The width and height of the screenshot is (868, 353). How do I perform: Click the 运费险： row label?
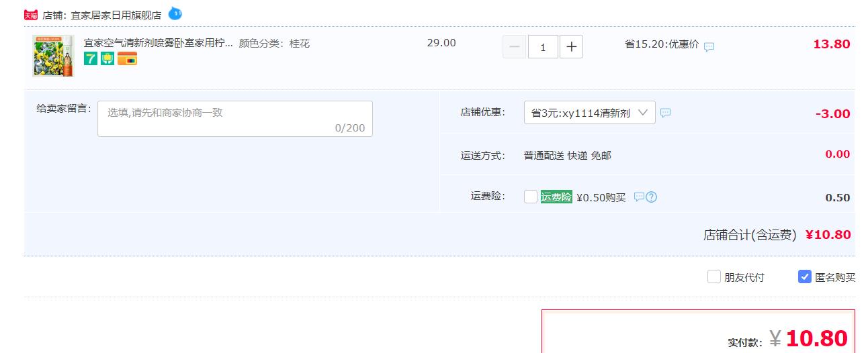488,196
